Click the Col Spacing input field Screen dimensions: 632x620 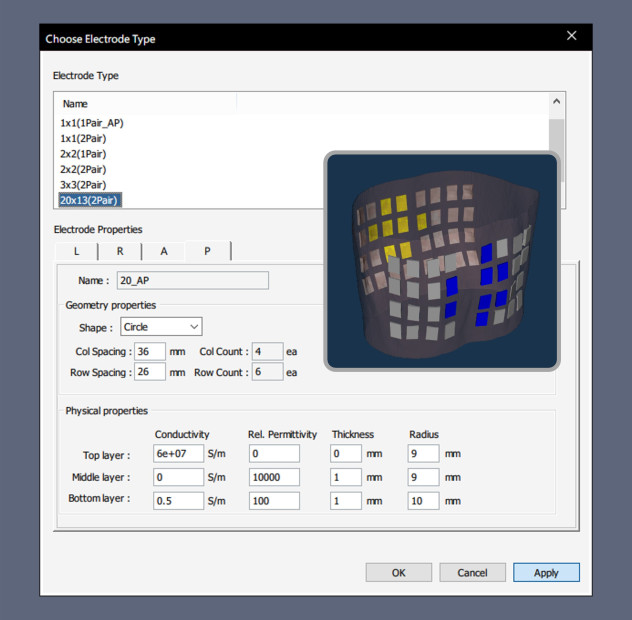[x=149, y=352]
